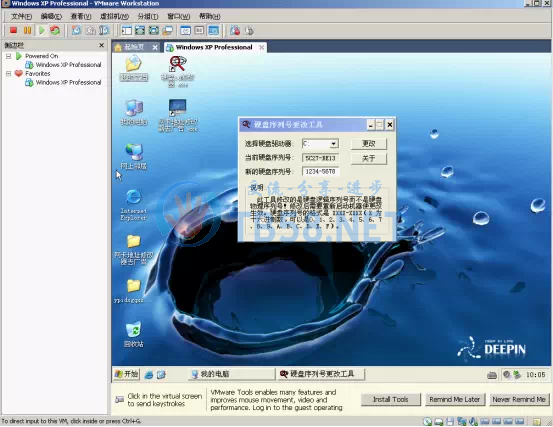Click the toolbar view icon left of console view
553x427 pixels.
click(x=186, y=31)
